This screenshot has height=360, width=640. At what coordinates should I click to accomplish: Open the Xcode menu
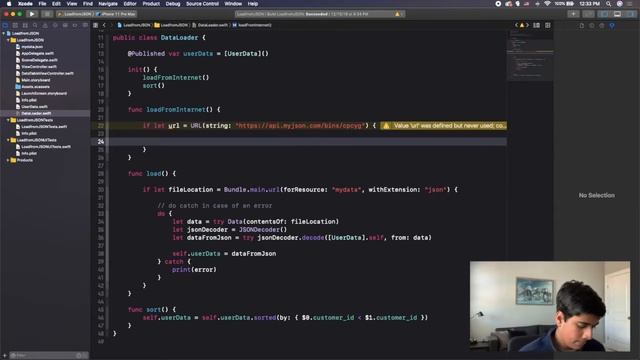25,4
